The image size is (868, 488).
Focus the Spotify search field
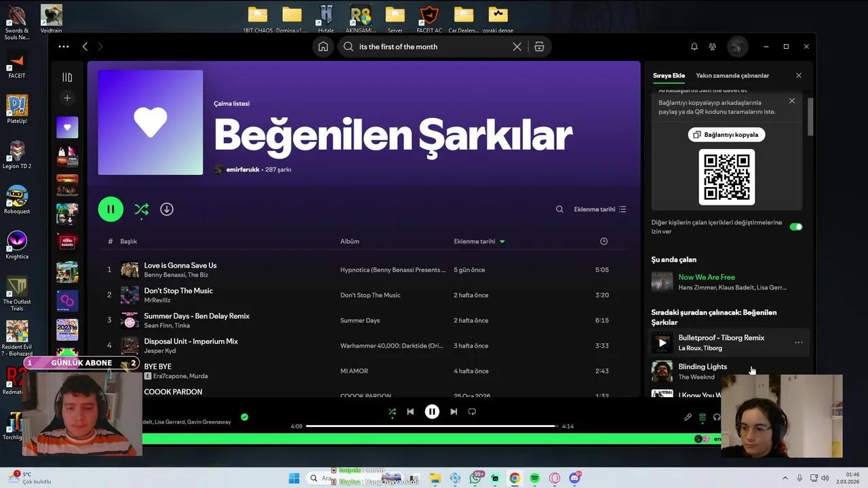pyautogui.click(x=431, y=47)
